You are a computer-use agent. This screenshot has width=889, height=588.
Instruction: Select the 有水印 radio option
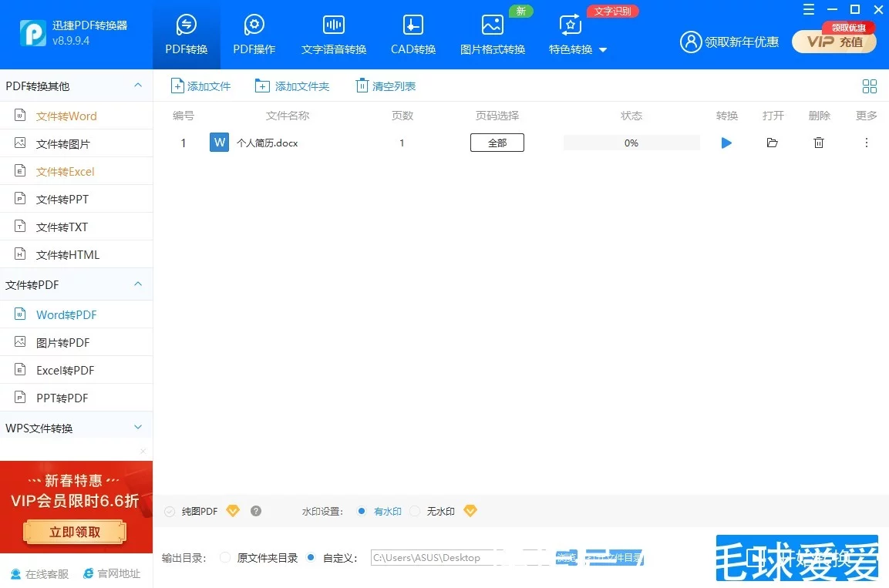pyautogui.click(x=361, y=511)
